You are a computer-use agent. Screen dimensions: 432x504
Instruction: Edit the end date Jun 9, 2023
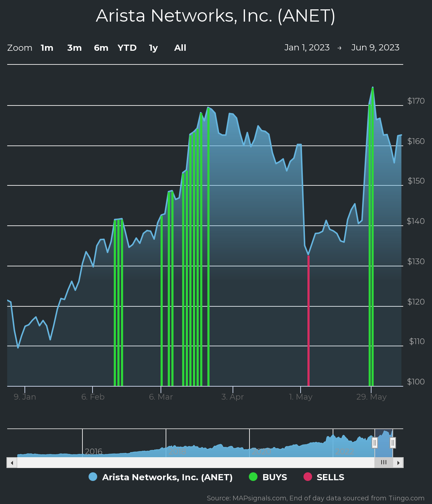coord(375,48)
